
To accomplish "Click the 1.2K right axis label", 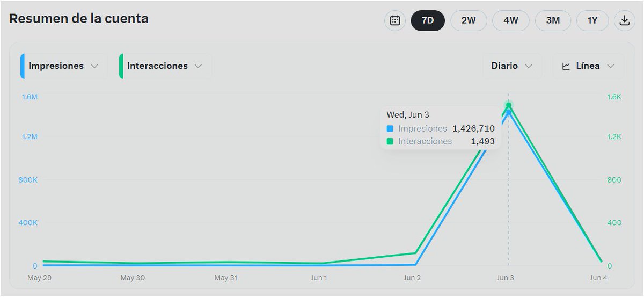I will point(614,137).
